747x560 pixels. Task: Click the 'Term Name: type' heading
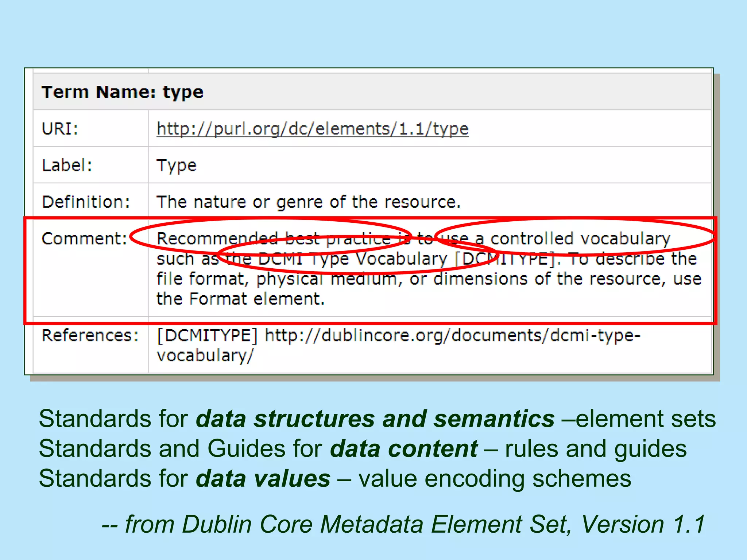tap(123, 92)
